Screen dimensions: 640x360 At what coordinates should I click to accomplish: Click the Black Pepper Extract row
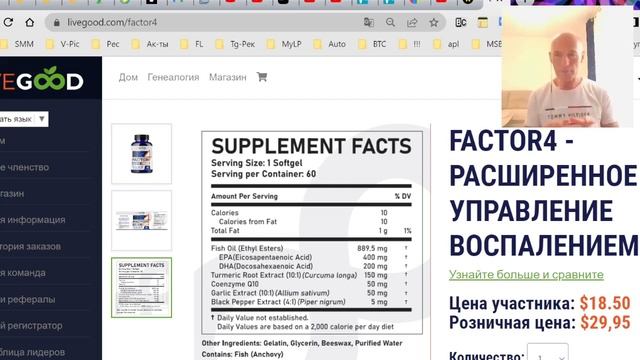(311, 302)
